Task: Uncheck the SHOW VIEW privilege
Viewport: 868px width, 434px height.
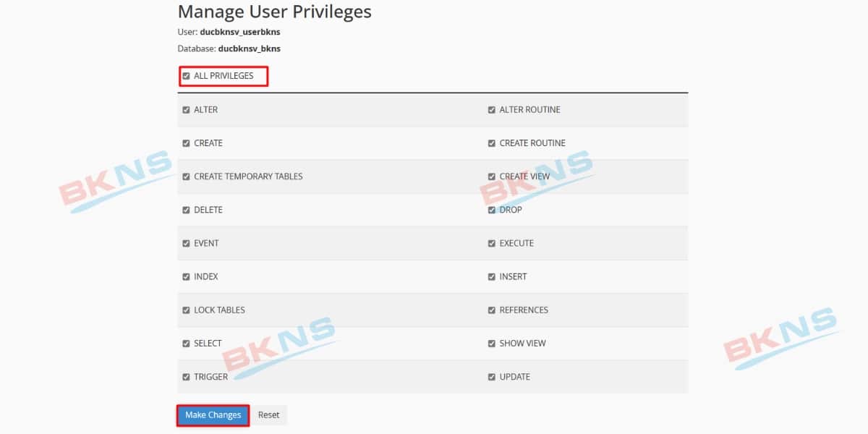Action: pos(492,343)
